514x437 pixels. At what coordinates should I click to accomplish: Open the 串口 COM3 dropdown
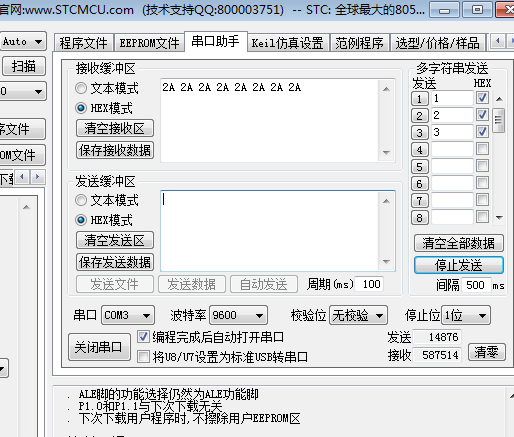click(x=128, y=315)
